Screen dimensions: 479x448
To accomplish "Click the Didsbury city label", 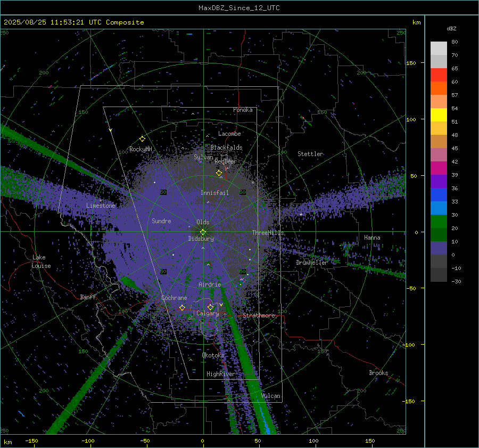I will [x=201, y=239].
